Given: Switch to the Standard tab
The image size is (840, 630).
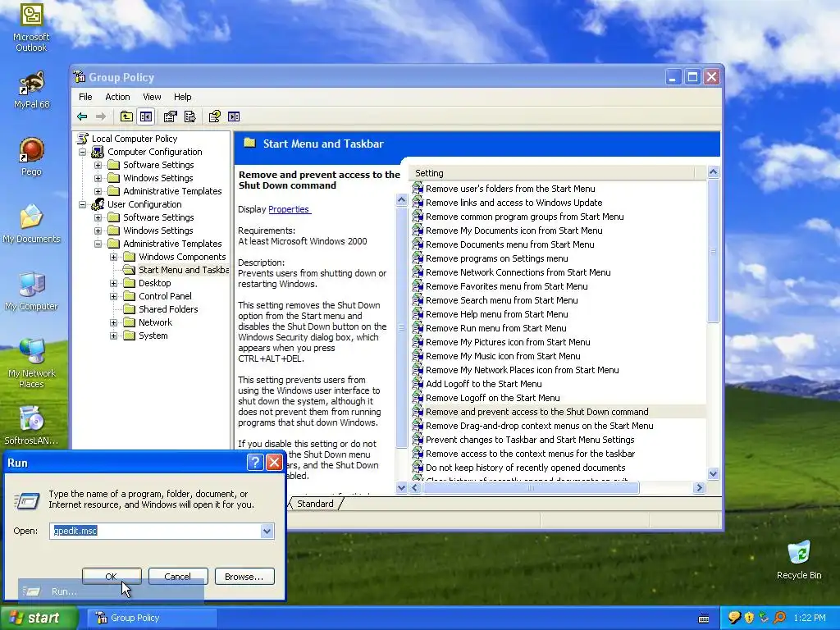Looking at the screenshot, I should pyautogui.click(x=316, y=504).
